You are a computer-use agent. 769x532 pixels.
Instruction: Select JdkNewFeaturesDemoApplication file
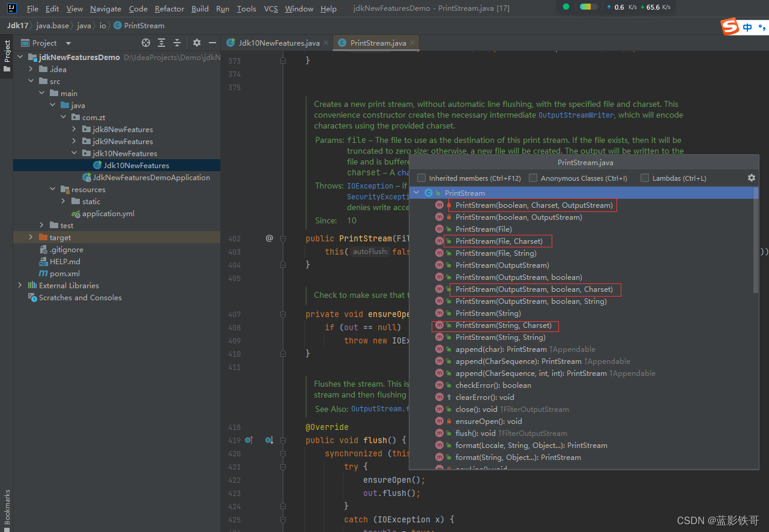[x=151, y=177]
